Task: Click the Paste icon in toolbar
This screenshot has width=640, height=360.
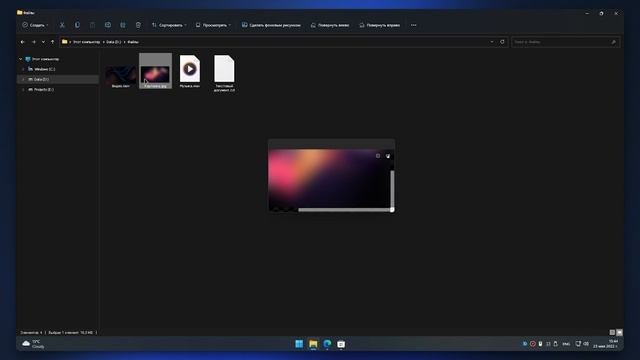Action: click(x=93, y=25)
